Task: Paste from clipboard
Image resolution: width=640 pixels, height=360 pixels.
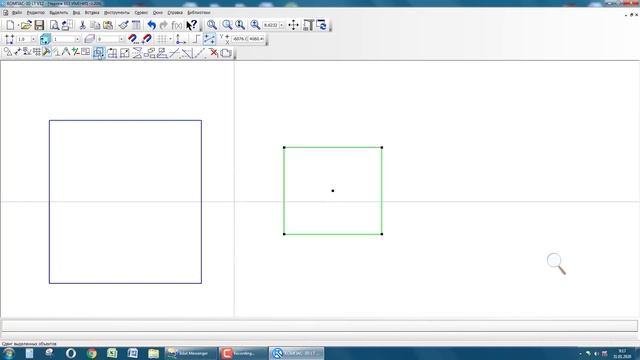Action: coord(108,25)
